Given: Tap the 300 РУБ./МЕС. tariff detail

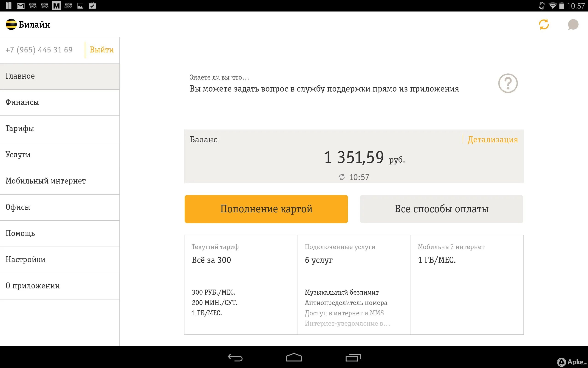Looking at the screenshot, I should coord(214,292).
